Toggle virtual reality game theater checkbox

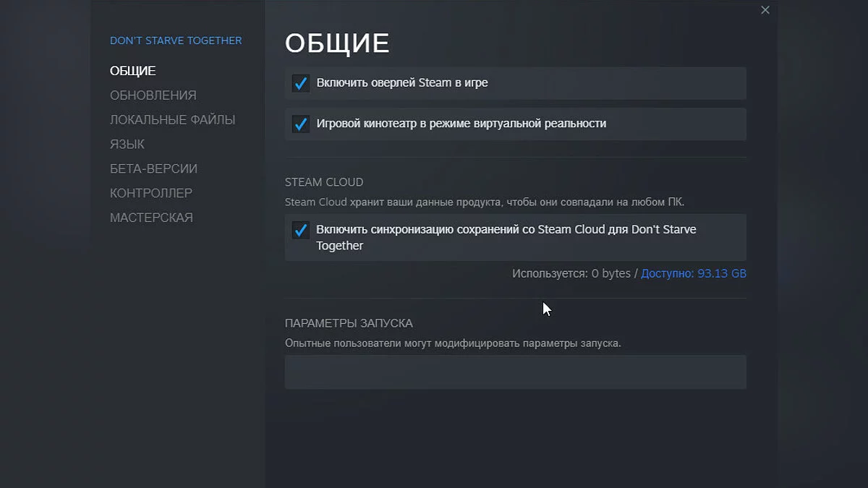point(301,124)
